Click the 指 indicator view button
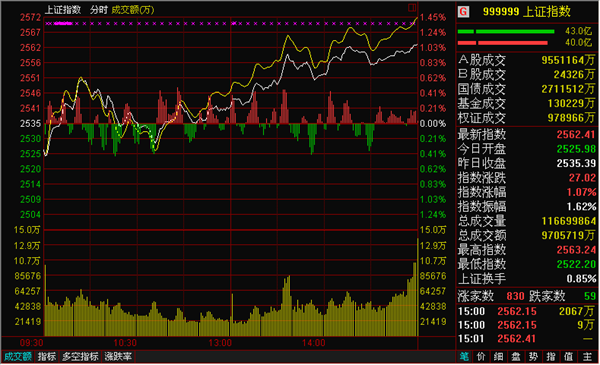The image size is (600, 365). [551, 357]
